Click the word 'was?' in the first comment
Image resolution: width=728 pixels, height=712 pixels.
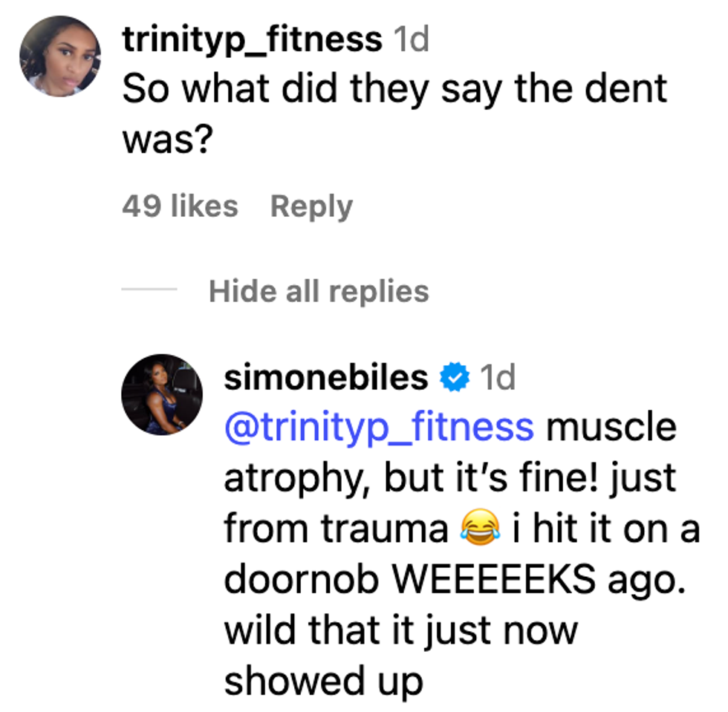[x=163, y=138]
